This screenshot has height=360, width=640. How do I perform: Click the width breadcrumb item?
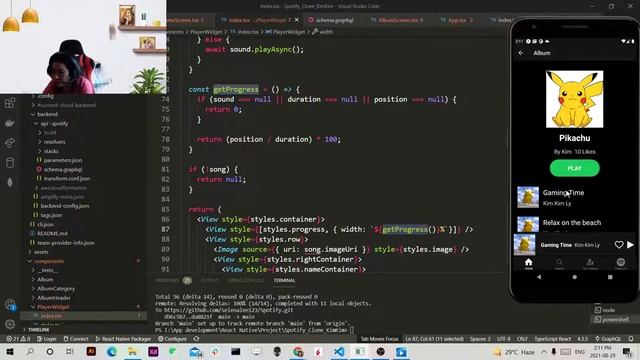(322, 31)
